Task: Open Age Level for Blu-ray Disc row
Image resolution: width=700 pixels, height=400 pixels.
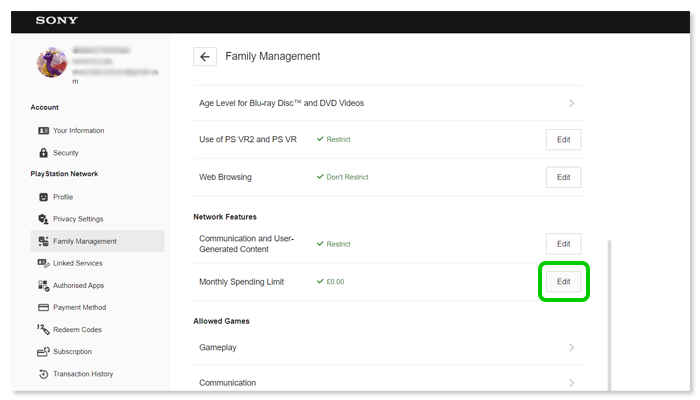Action: (388, 103)
